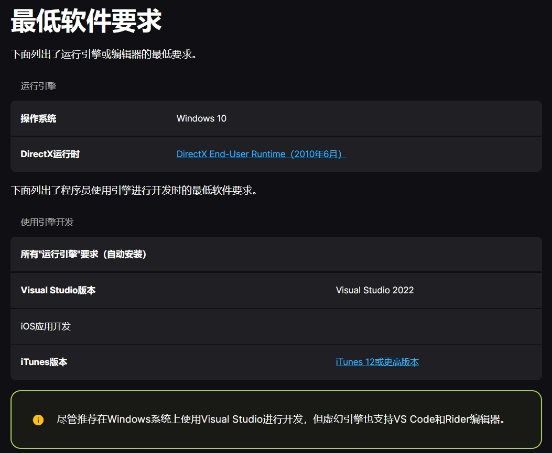552x453 pixels.
Task: Click the Visual Studio版本 row label
Action: pyautogui.click(x=58, y=290)
